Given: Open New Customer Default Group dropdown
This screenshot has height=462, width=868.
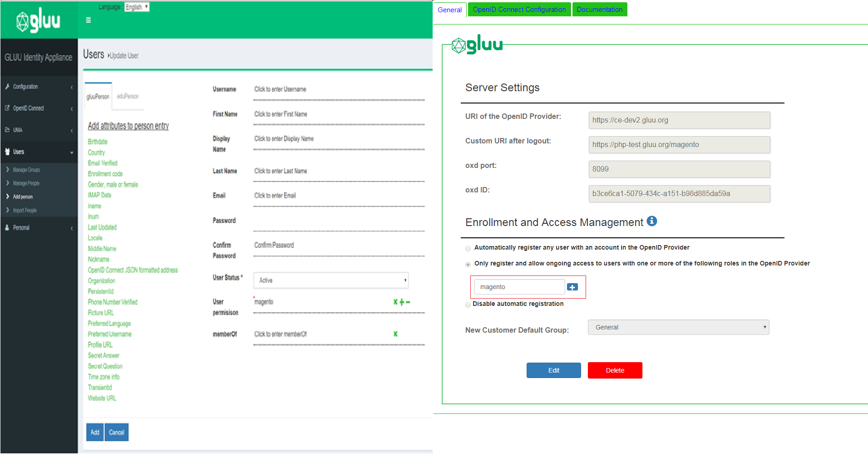Looking at the screenshot, I should tap(678, 327).
